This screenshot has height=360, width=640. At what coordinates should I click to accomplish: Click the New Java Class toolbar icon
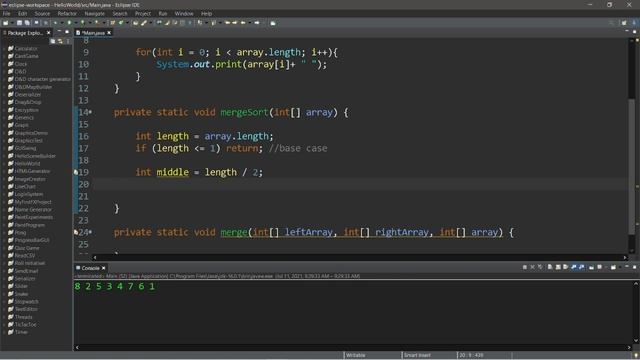click(x=121, y=23)
